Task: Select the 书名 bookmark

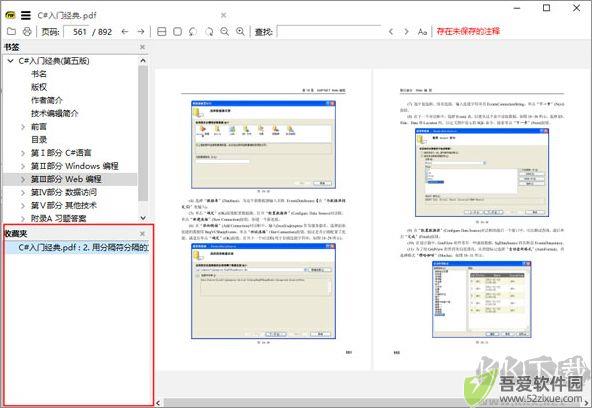Action: coord(39,74)
